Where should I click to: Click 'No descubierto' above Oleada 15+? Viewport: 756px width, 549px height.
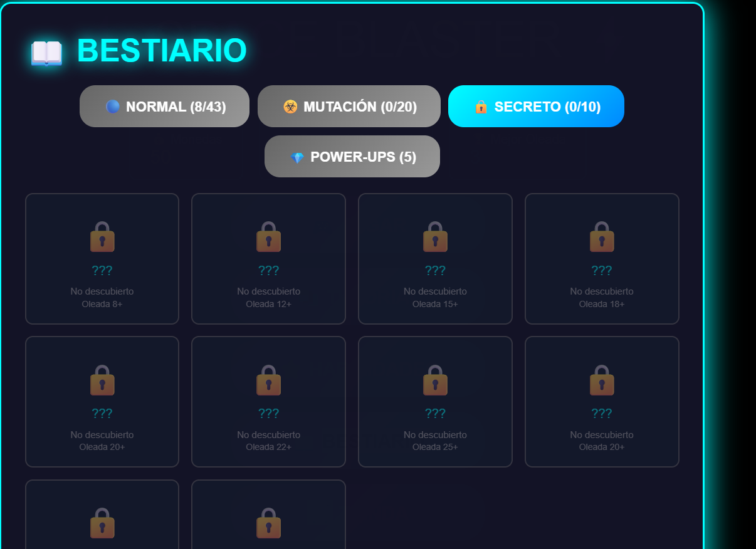[435, 291]
